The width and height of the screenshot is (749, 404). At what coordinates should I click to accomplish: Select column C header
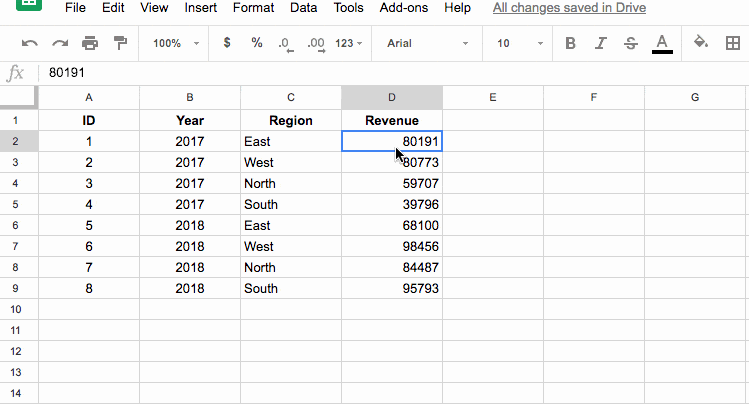[291, 97]
